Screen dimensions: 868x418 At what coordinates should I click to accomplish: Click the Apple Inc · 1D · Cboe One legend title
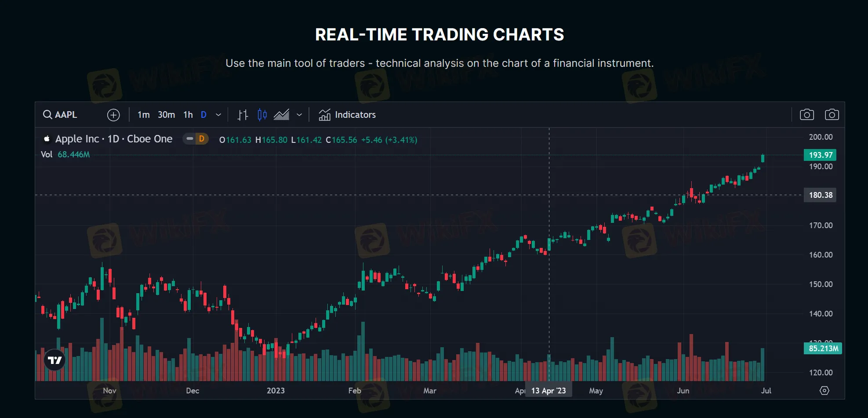[x=113, y=139]
